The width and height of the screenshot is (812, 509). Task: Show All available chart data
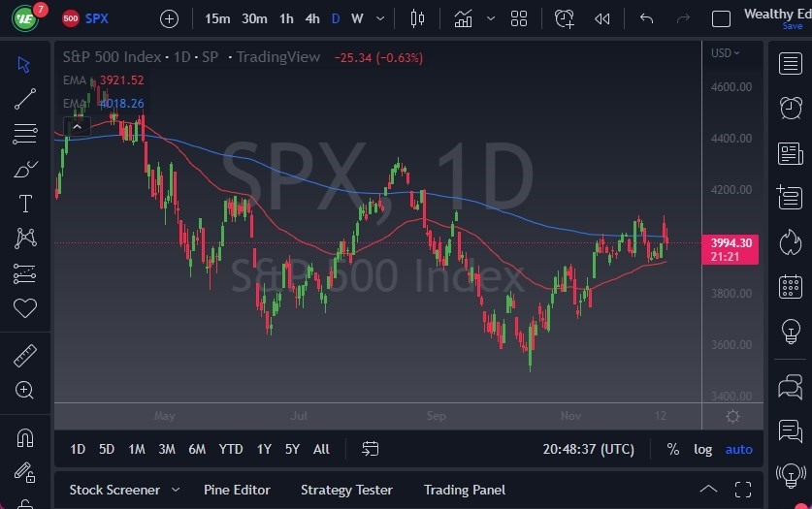[x=321, y=449]
